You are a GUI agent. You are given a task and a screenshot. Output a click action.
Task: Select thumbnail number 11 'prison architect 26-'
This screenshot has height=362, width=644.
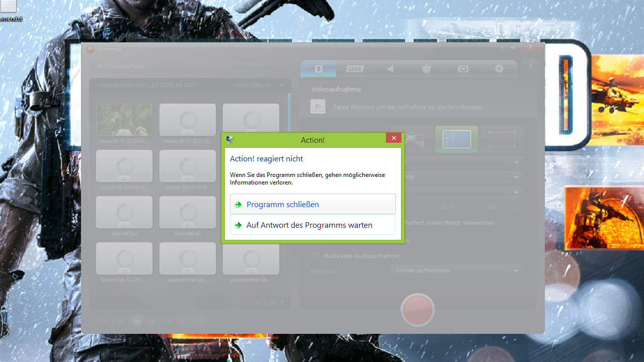pyautogui.click(x=188, y=258)
